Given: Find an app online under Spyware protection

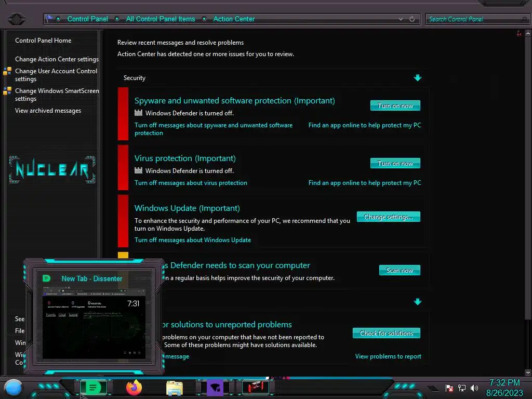Looking at the screenshot, I should (365, 125).
